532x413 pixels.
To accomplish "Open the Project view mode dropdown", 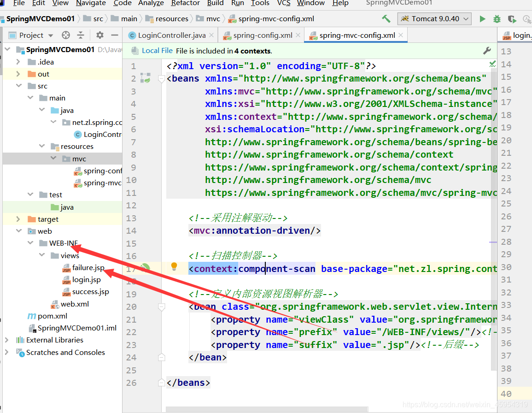I will click(x=51, y=35).
